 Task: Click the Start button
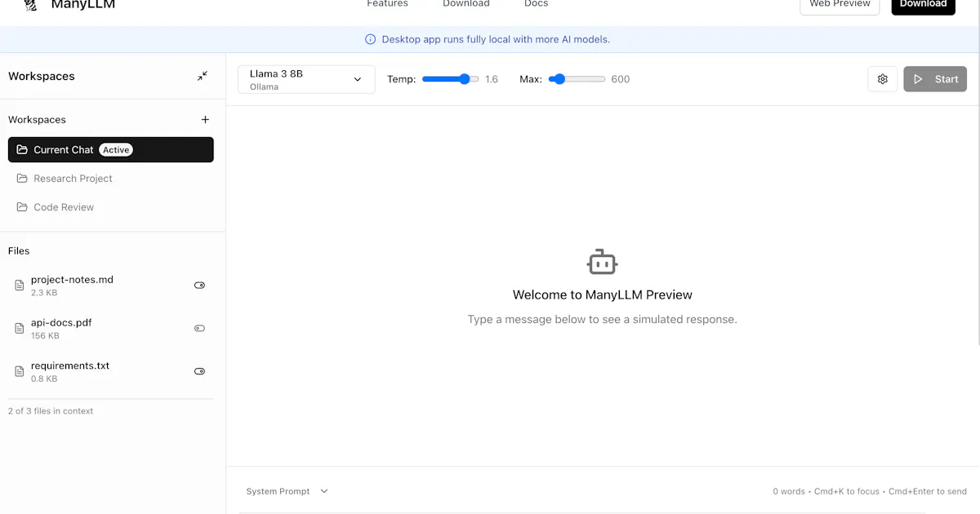935,79
